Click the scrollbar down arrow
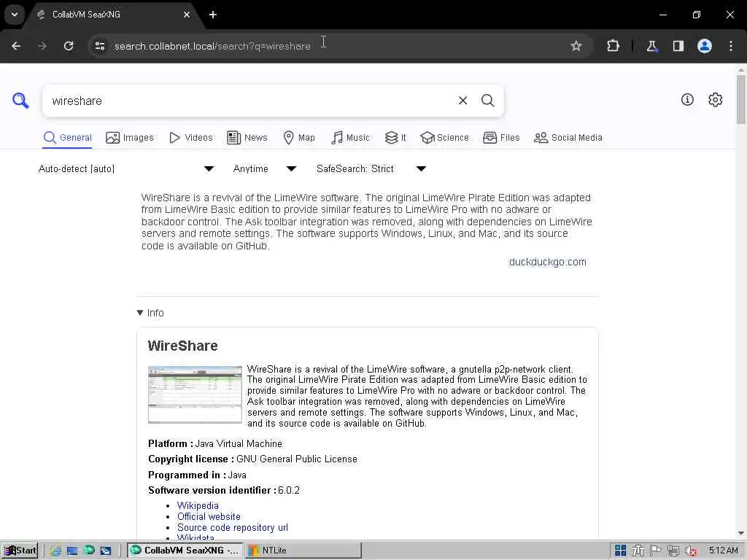This screenshot has height=560, width=747. pos(741,533)
